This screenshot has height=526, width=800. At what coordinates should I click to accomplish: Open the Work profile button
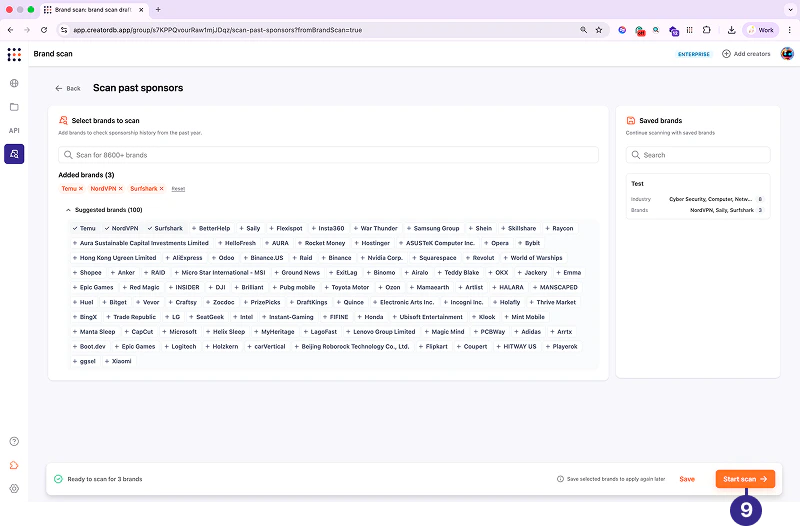click(760, 30)
